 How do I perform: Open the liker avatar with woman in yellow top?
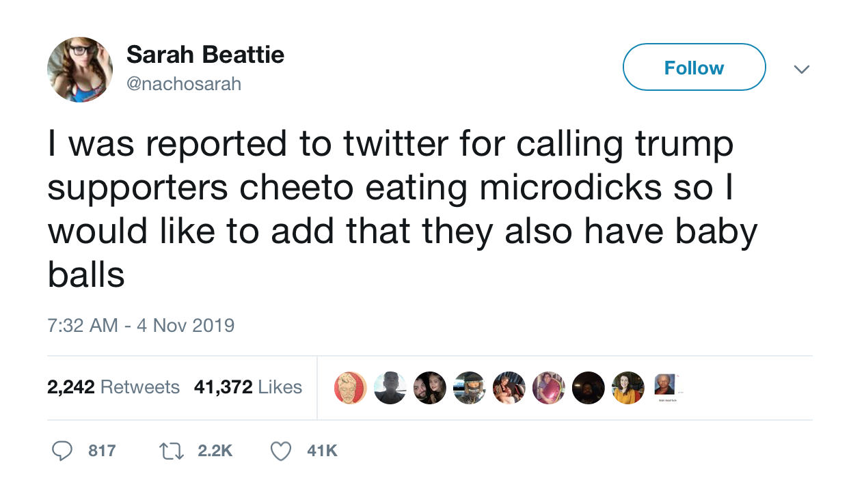click(x=628, y=388)
